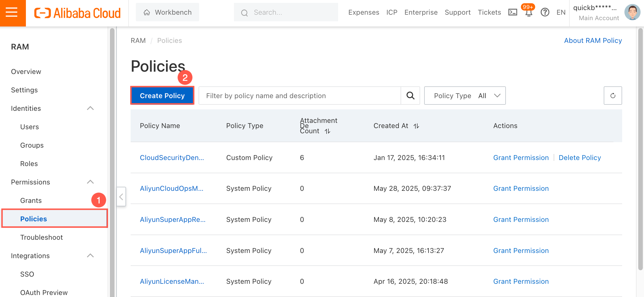Screen dimensions: 644x297
Task: Open the About RAM Policy link
Action: [593, 41]
